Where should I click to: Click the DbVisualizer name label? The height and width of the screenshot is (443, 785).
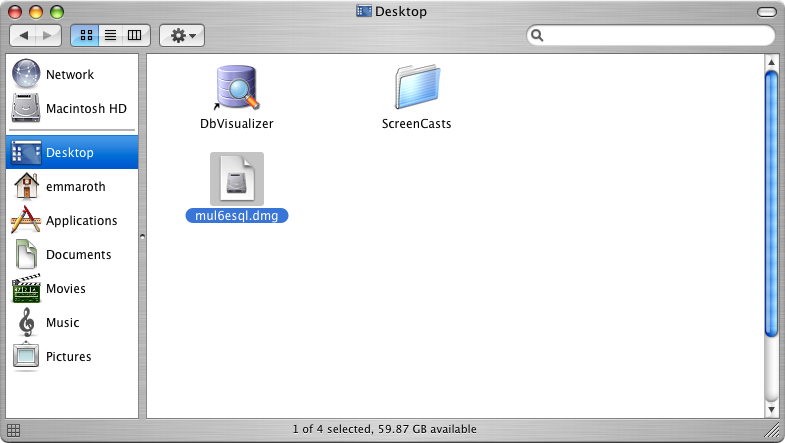[x=237, y=124]
